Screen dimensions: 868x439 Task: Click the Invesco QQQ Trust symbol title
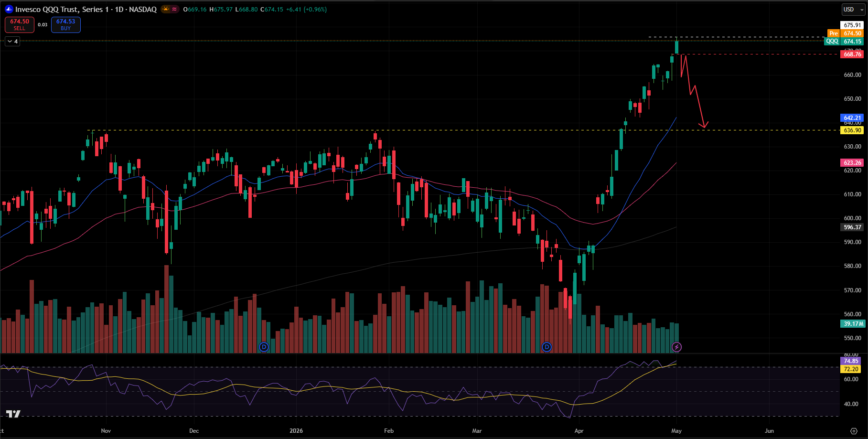tap(86, 9)
